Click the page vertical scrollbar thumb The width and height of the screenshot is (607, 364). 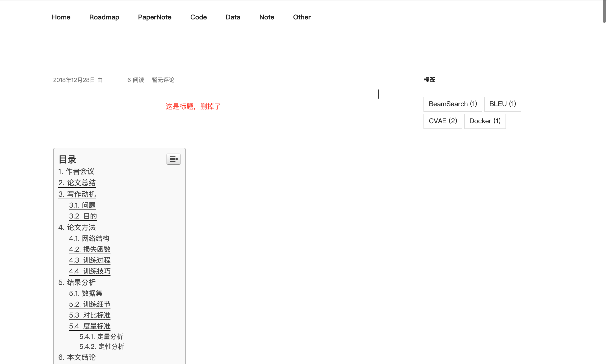[604, 11]
